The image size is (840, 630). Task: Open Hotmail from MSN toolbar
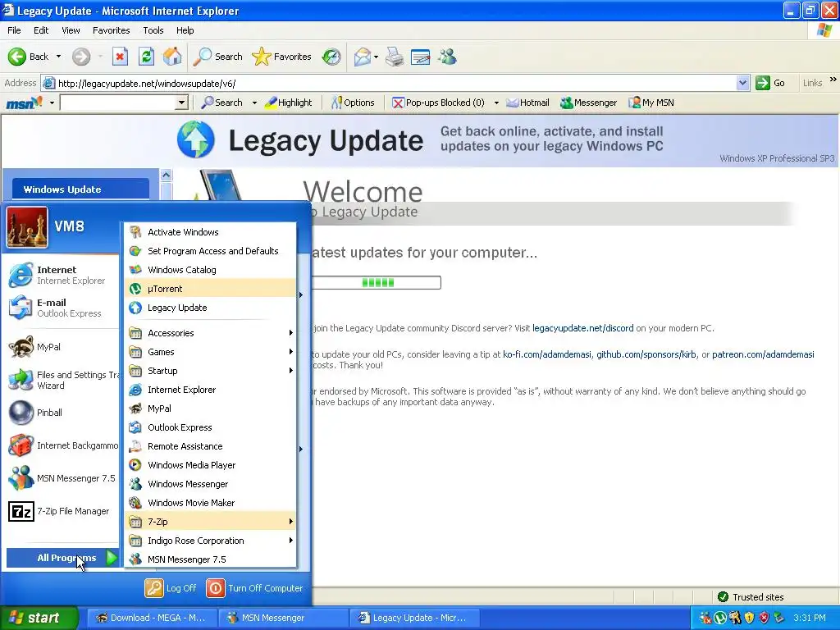(527, 103)
